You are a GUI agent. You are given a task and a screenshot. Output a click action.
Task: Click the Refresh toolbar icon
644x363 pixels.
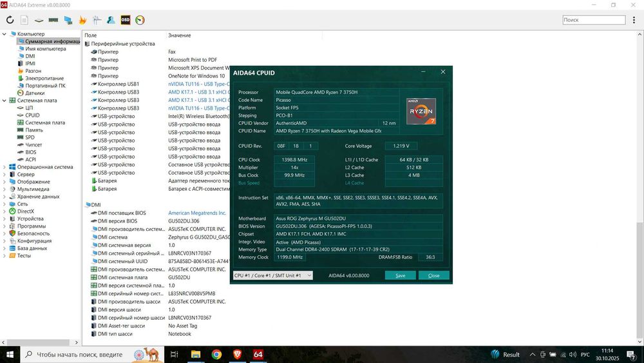coord(10,20)
